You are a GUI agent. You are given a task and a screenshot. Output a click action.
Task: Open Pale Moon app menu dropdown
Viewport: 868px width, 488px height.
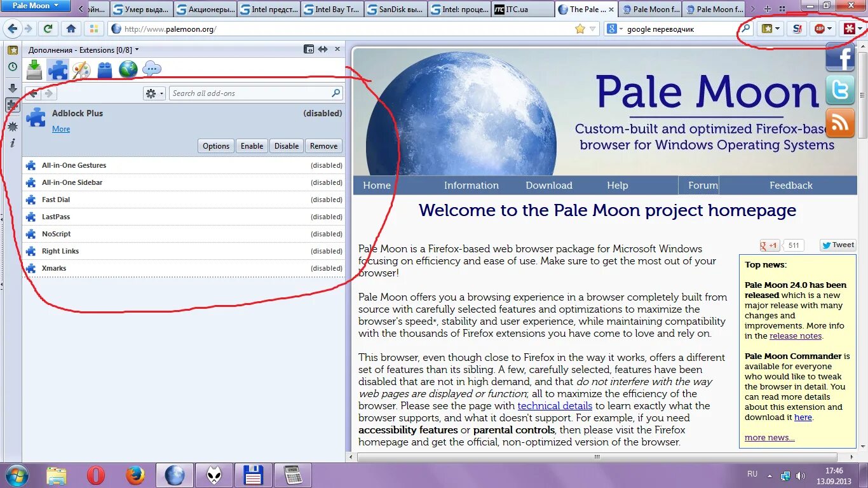tap(36, 6)
